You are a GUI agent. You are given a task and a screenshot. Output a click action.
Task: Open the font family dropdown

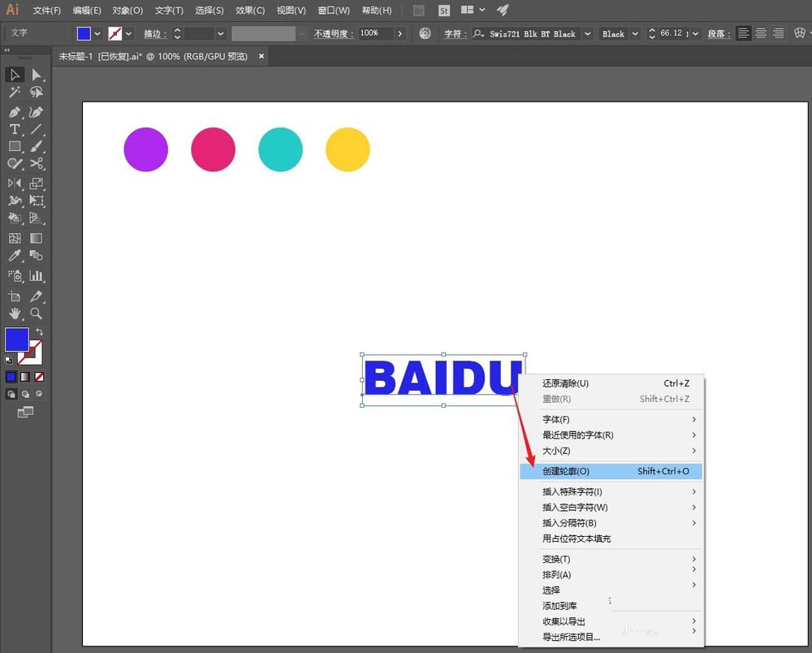tap(588, 34)
